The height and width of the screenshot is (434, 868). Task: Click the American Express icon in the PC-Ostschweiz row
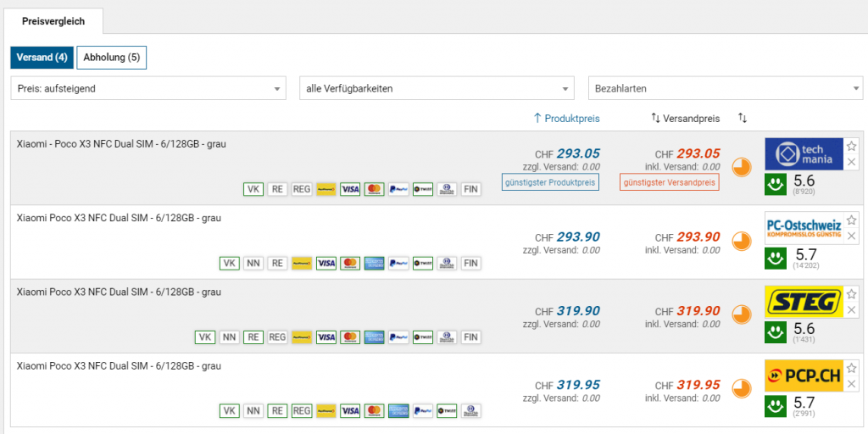[x=374, y=264]
